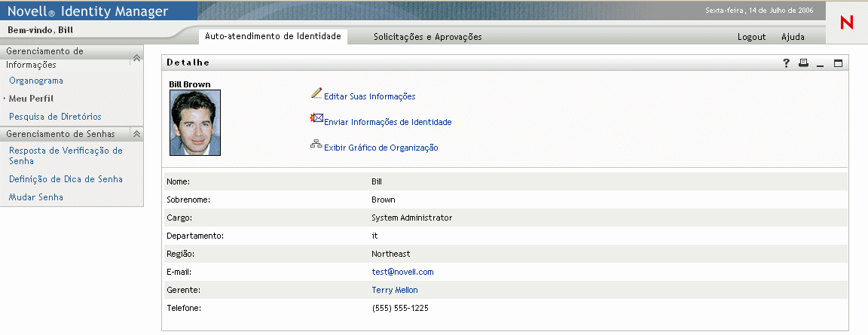The width and height of the screenshot is (868, 335).
Task: Click the org chart icon
Action: (316, 145)
